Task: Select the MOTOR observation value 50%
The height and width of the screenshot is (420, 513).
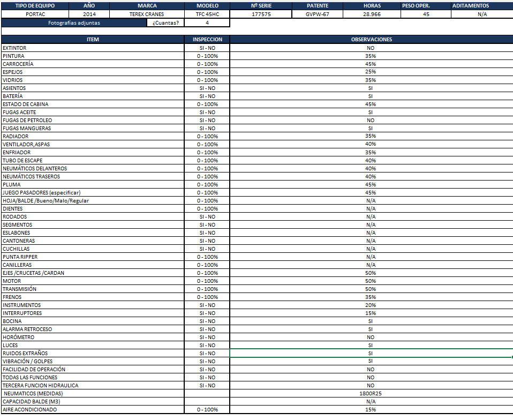Action: pyautogui.click(x=371, y=281)
